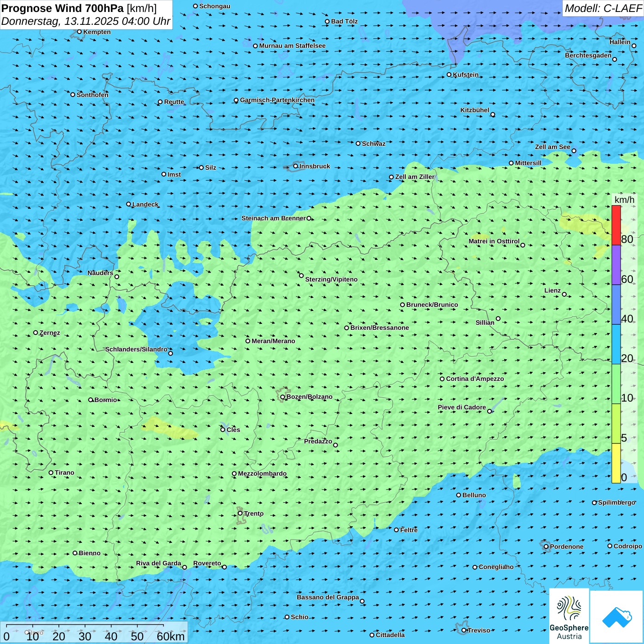644x644 pixels.
Task: Click the Trento city marker
Action: coord(240,513)
